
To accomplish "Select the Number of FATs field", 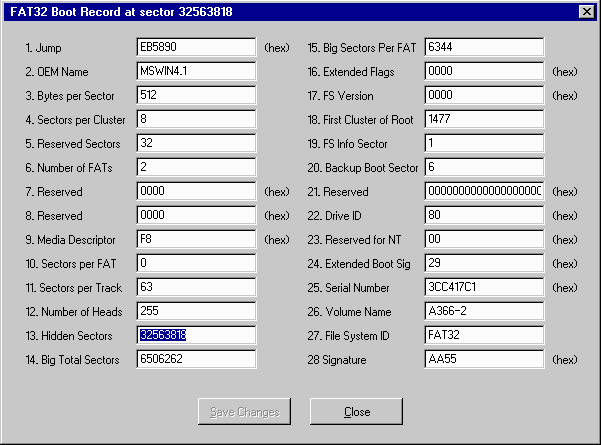I will click(x=196, y=167).
